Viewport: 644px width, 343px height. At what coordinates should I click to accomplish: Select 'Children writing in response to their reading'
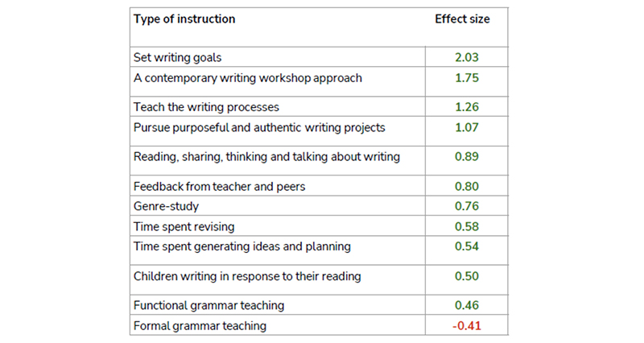coord(247,276)
